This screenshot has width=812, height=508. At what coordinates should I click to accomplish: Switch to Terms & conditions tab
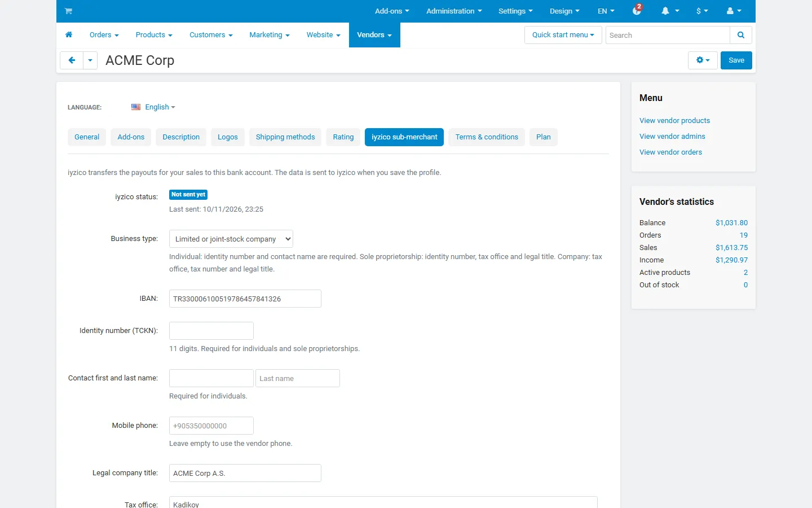tap(487, 137)
